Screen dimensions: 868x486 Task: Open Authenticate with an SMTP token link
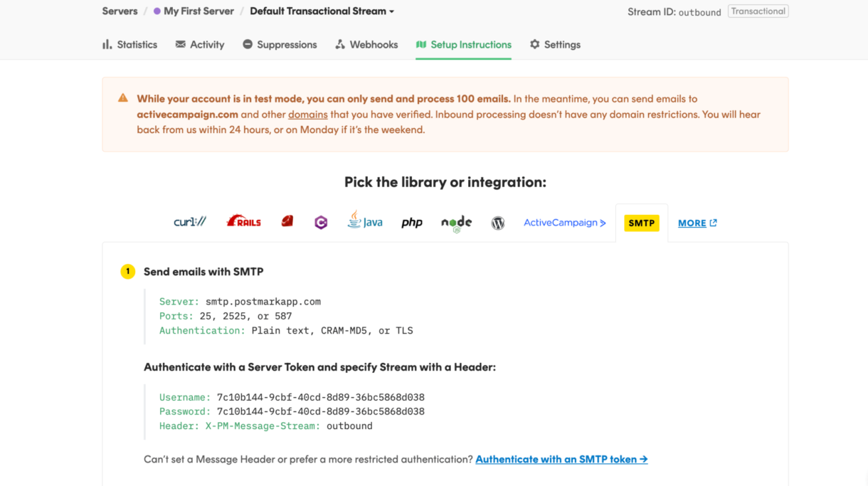(561, 459)
